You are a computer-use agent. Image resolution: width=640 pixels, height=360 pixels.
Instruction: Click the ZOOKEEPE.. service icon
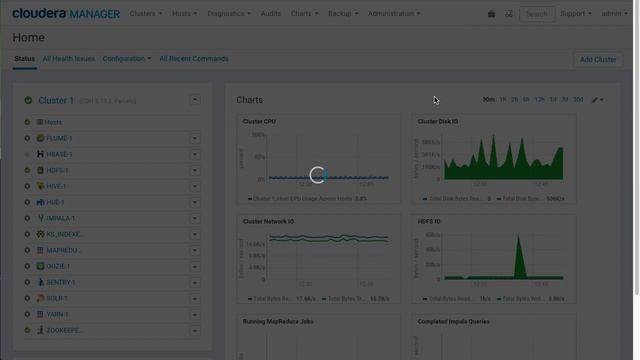point(40,330)
